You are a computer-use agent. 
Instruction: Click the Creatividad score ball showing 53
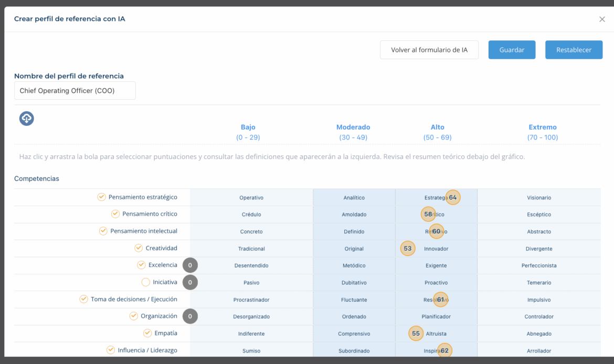coord(408,248)
